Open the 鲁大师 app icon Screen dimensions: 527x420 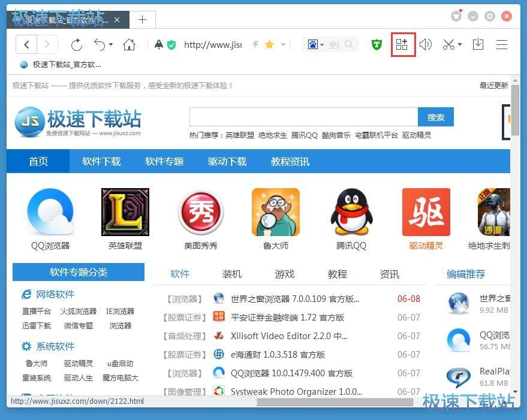coord(276,212)
